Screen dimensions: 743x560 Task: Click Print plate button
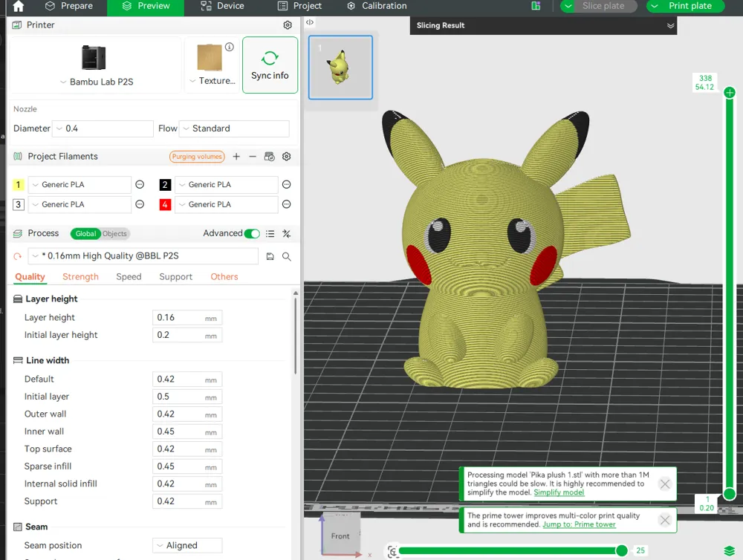690,6
